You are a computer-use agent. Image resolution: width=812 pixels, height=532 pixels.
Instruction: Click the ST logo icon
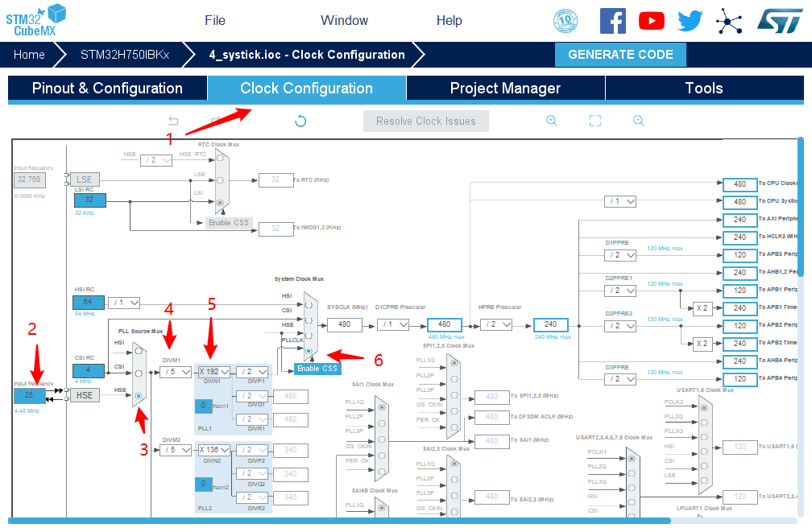click(x=779, y=21)
